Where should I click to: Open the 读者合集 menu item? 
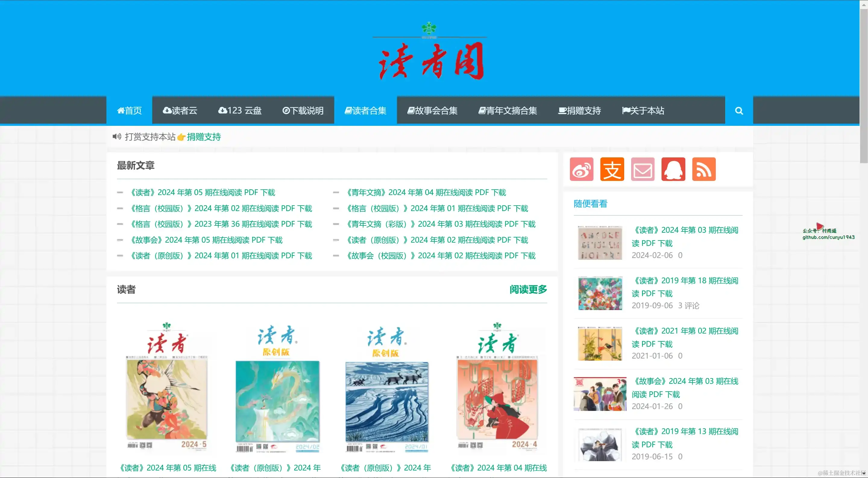tap(365, 111)
